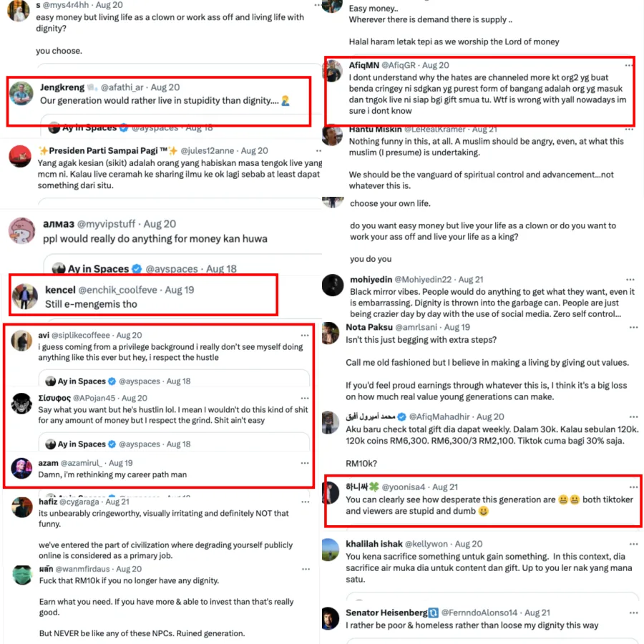The image size is (644, 644).
Task: Open the @myvipstuff profile link
Action: 106,224
